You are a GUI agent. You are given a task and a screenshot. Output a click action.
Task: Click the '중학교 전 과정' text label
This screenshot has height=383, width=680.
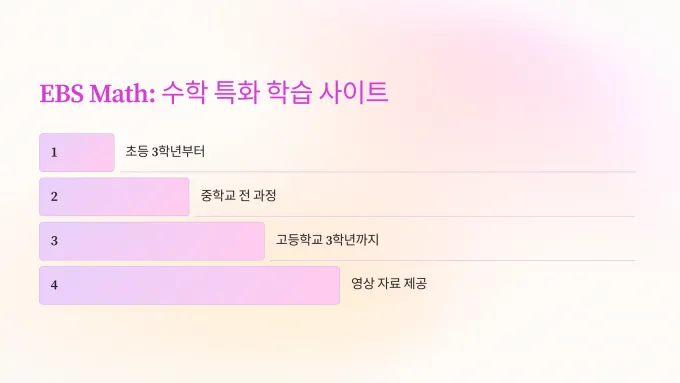[238, 196]
